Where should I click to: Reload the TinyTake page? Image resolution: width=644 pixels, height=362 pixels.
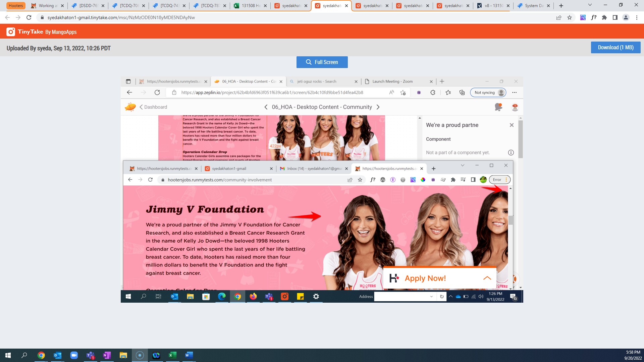click(x=29, y=17)
